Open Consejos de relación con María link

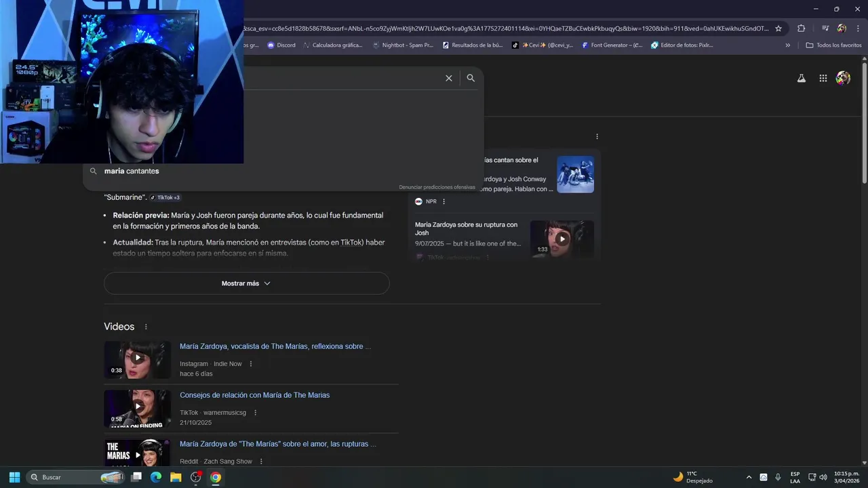254,395
